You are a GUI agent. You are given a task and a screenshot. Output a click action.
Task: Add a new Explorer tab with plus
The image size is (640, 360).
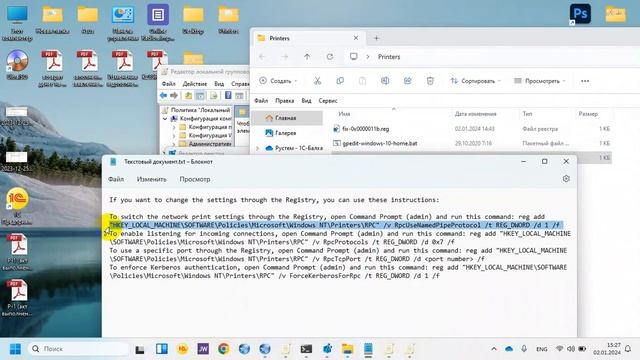click(x=376, y=38)
